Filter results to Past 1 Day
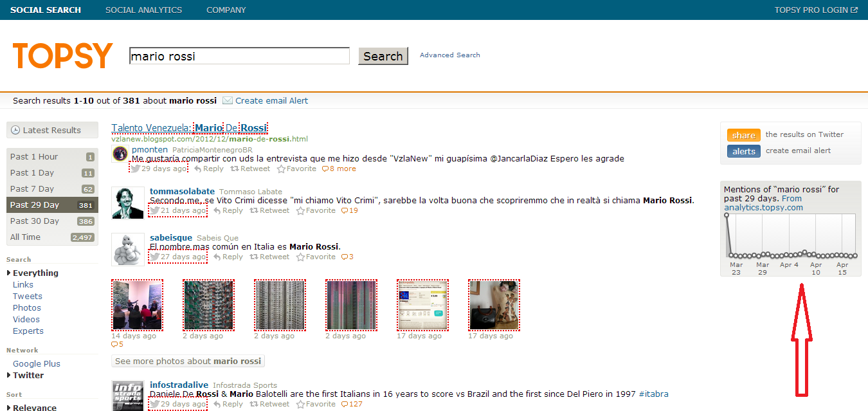The width and height of the screenshot is (868, 411). pos(52,172)
